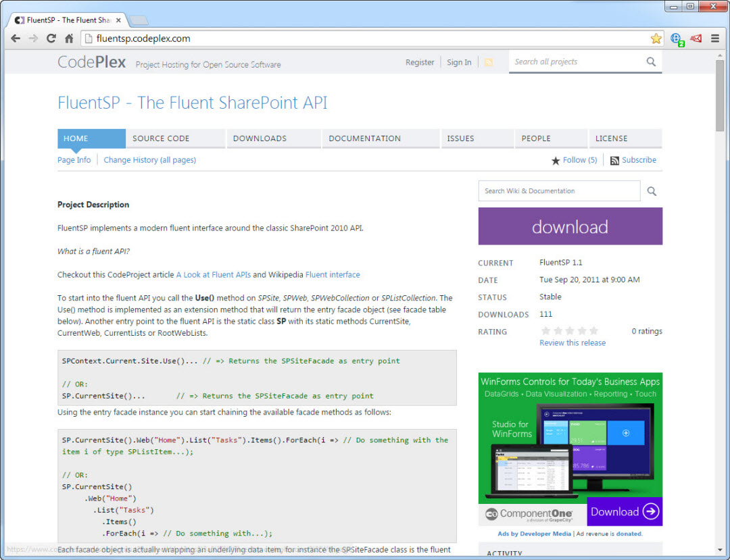Go to browser home page icon
730x560 pixels.
click(x=68, y=39)
